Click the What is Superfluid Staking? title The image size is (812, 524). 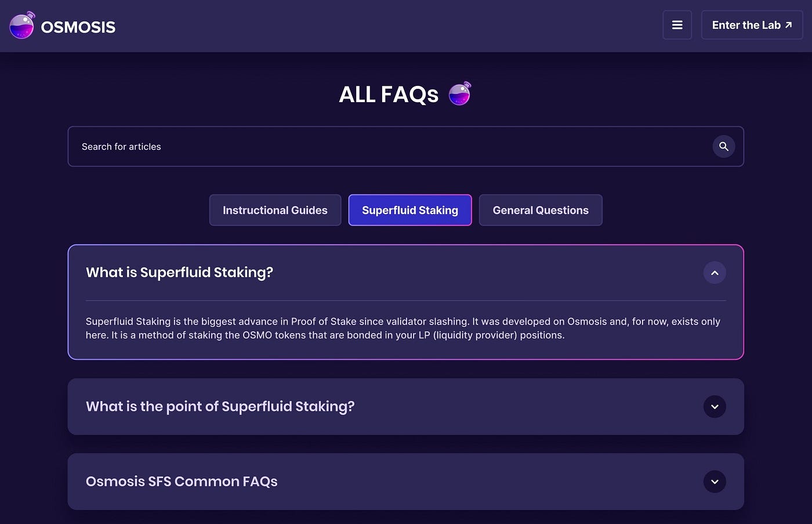click(179, 272)
